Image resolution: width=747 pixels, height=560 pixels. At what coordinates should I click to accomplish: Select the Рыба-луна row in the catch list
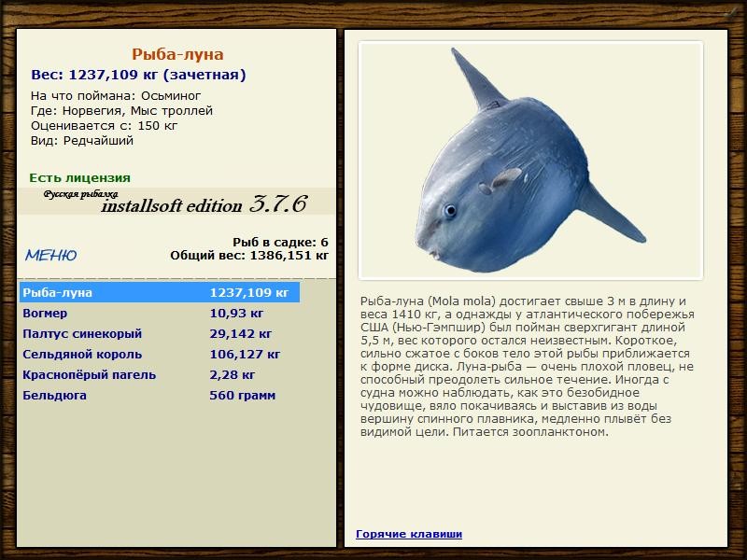coord(160,292)
